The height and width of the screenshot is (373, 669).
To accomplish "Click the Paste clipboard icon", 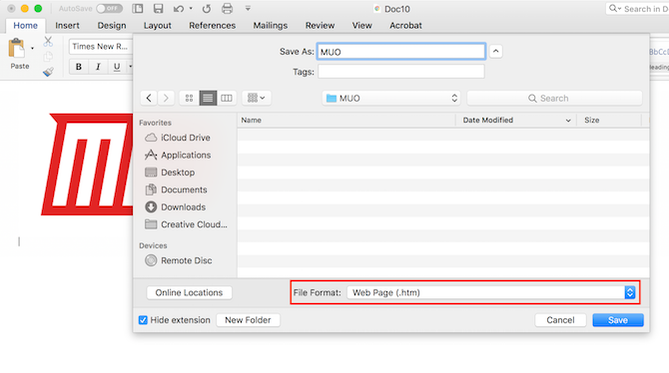I will pos(17,48).
